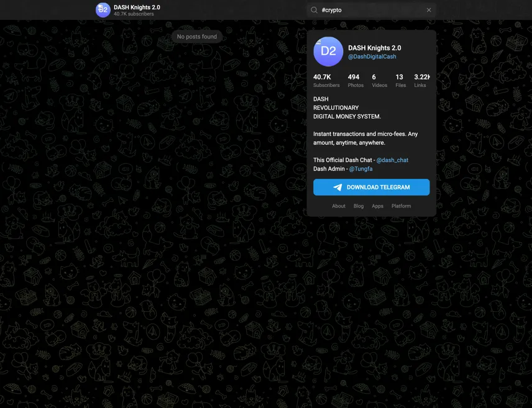Click the Instant transactions and micro-fees text

(x=365, y=138)
